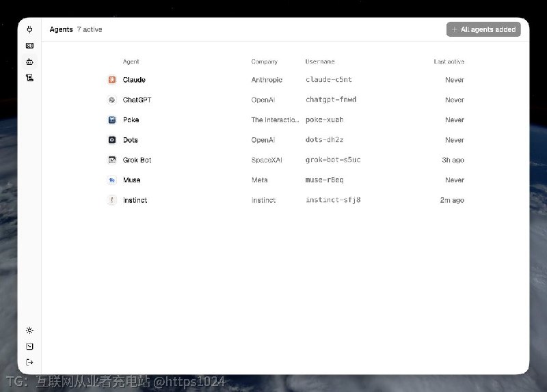This screenshot has height=392, width=547.
Task: Click username dots-dh2z
Action: (x=324, y=140)
